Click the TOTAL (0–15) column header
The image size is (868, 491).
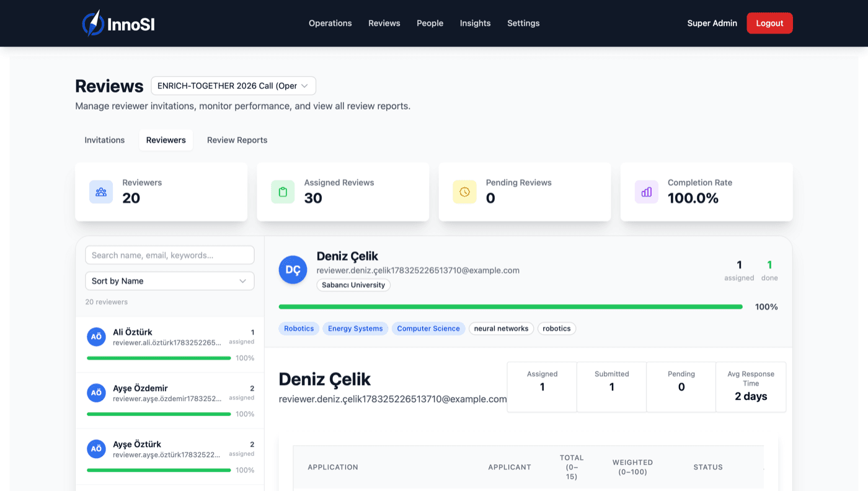(x=572, y=467)
